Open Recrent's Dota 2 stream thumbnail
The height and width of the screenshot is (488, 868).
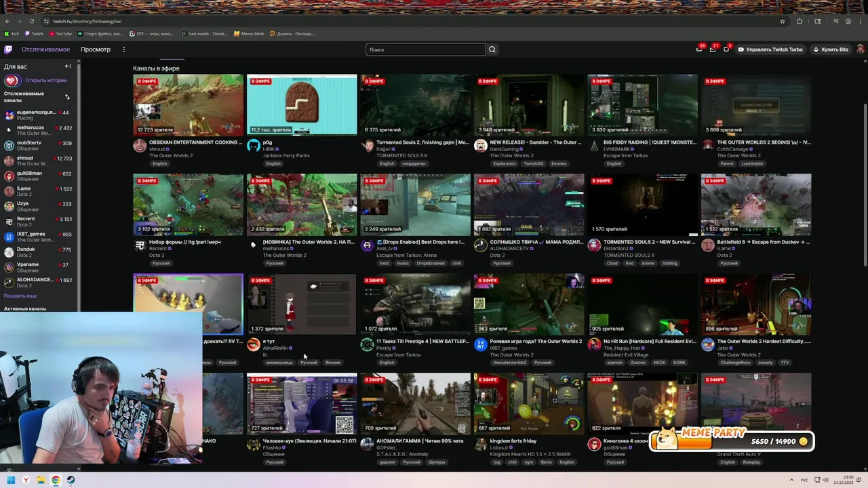[x=188, y=205]
